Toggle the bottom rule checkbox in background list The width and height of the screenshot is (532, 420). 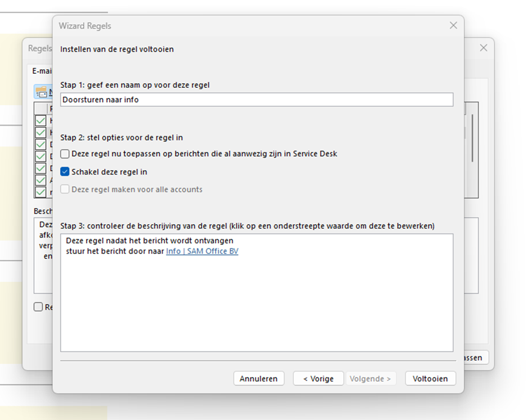pos(41,192)
